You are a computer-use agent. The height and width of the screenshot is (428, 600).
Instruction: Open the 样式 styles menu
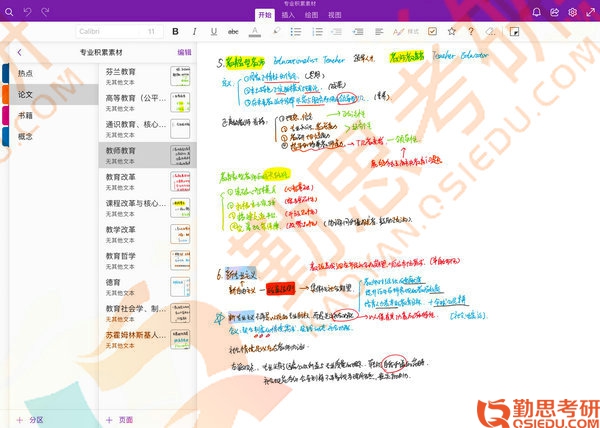406,32
